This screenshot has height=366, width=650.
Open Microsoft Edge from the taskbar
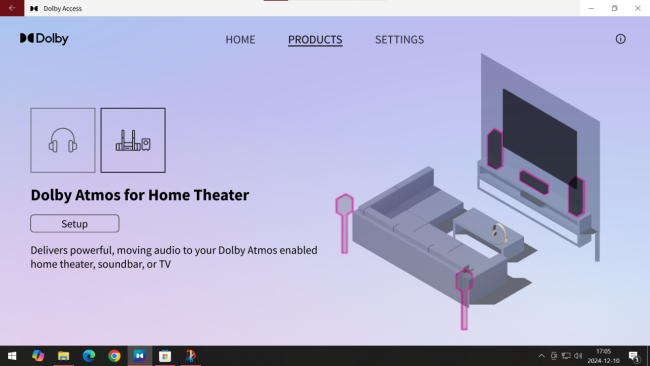point(89,356)
